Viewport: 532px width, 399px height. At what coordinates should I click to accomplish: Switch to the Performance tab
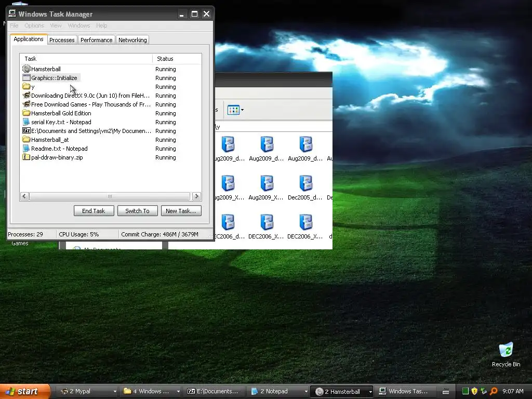96,40
